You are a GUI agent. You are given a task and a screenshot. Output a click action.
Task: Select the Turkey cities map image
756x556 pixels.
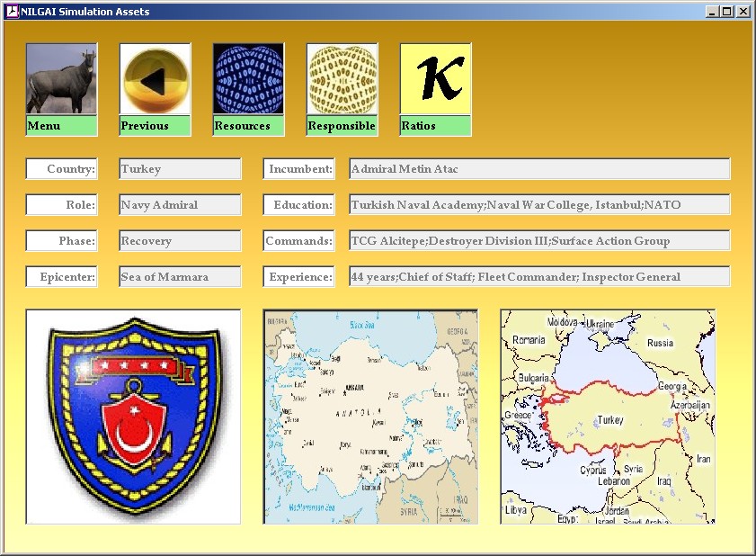tap(370, 417)
